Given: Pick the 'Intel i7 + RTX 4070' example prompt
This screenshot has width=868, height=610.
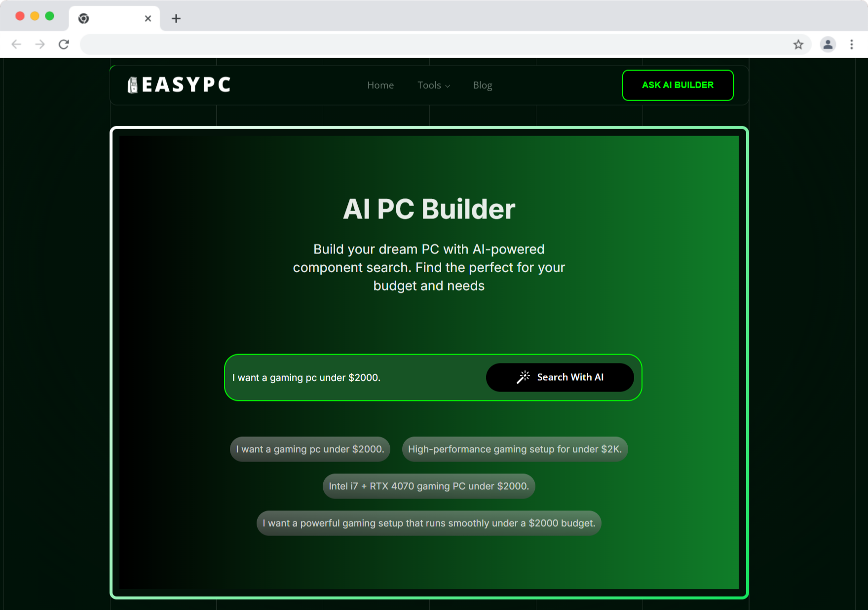Looking at the screenshot, I should 429,486.
